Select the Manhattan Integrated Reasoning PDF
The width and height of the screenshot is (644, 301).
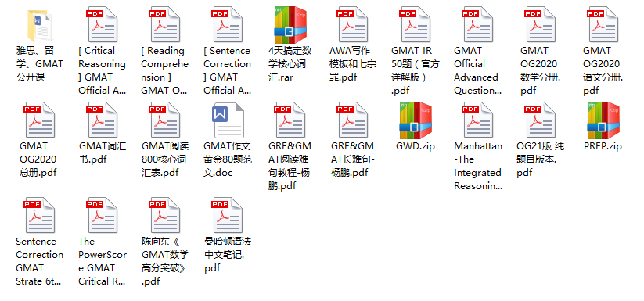pyautogui.click(x=477, y=120)
